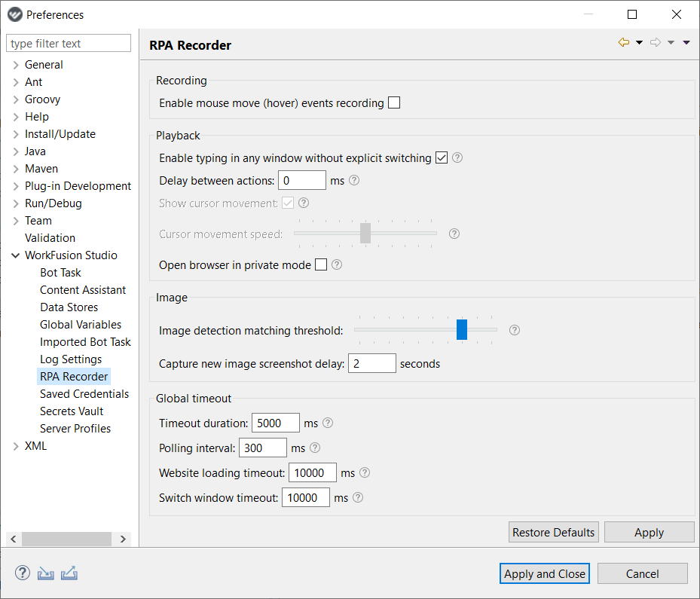Expand the Help preferences node
700x599 pixels.
click(x=16, y=117)
